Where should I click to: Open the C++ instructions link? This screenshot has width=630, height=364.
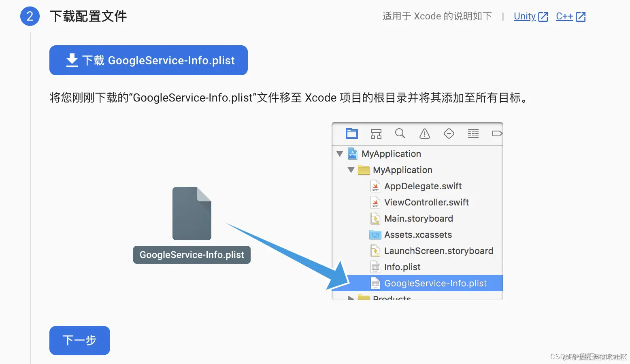point(564,16)
